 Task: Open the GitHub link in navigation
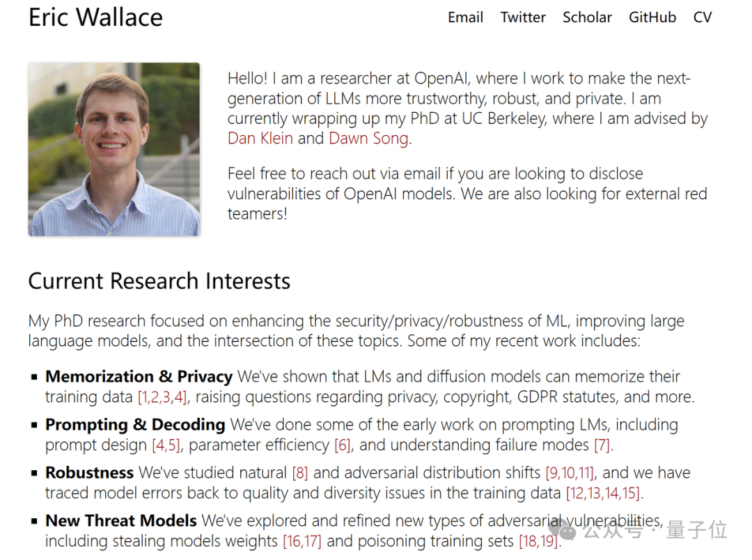[652, 17]
